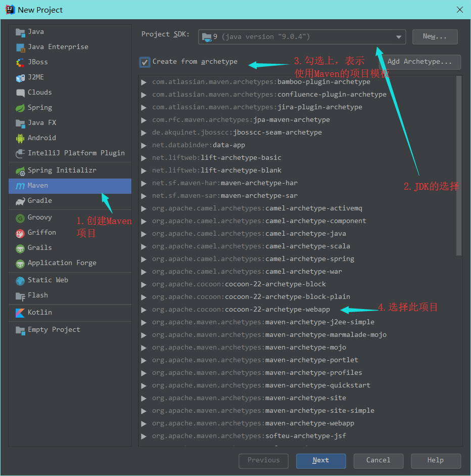Select the Empty Project entry

[x=70, y=330]
